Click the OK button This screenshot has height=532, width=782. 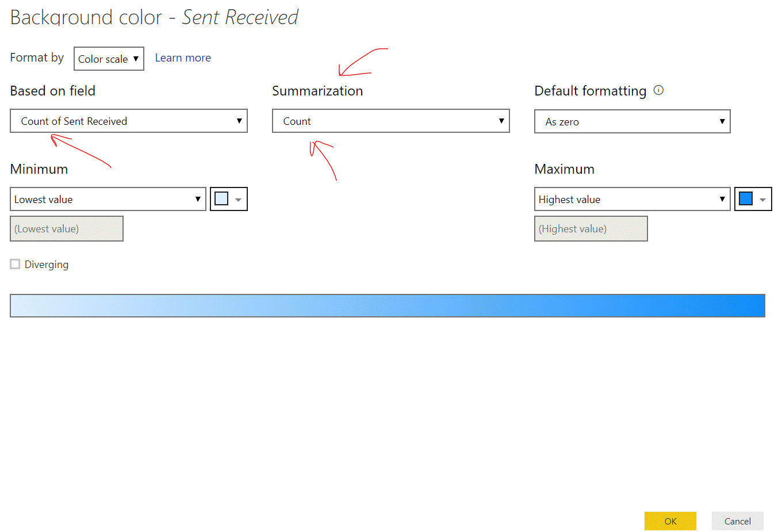pos(670,521)
